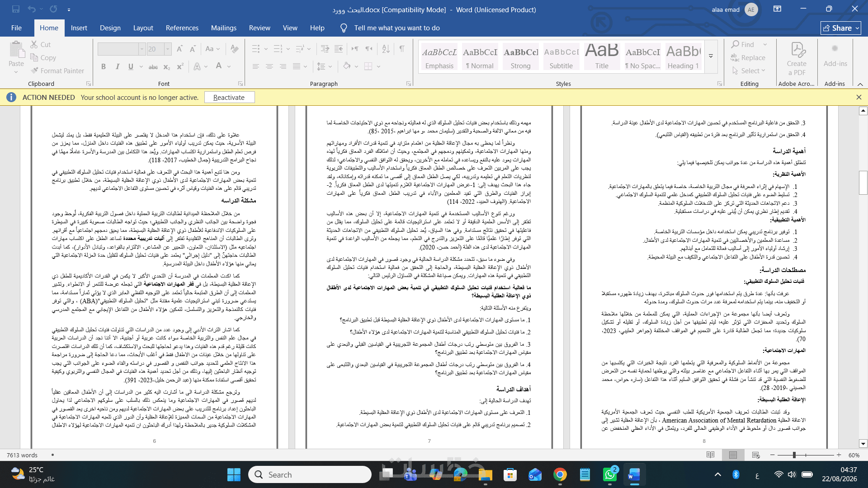The height and width of the screenshot is (488, 868).
Task: Open the Paragraph settings dialog launcher
Action: [408, 84]
